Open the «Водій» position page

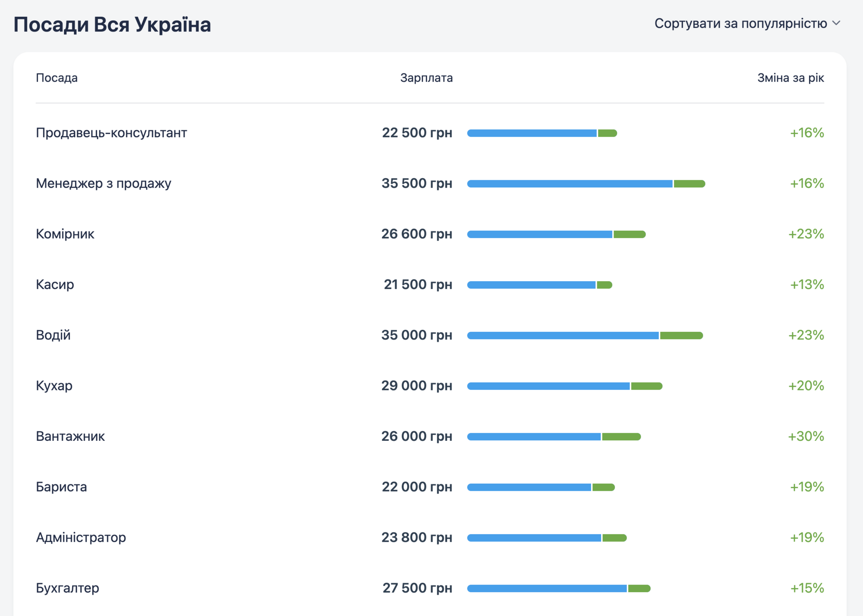click(53, 335)
